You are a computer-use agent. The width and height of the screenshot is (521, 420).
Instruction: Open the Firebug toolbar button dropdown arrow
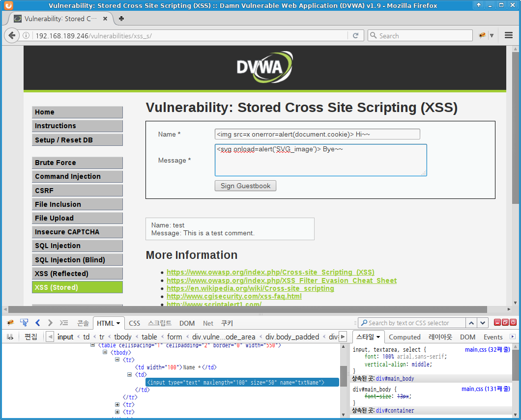[492, 35]
